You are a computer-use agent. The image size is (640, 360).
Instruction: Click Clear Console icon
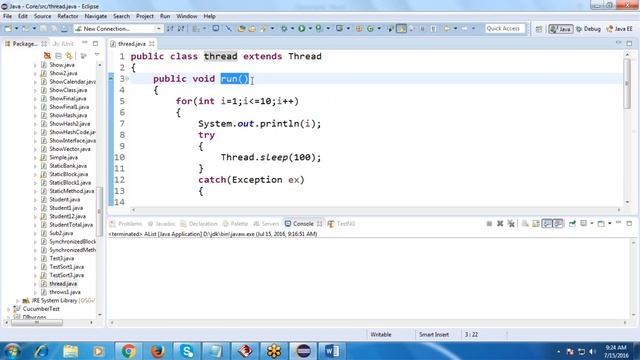(x=525, y=223)
